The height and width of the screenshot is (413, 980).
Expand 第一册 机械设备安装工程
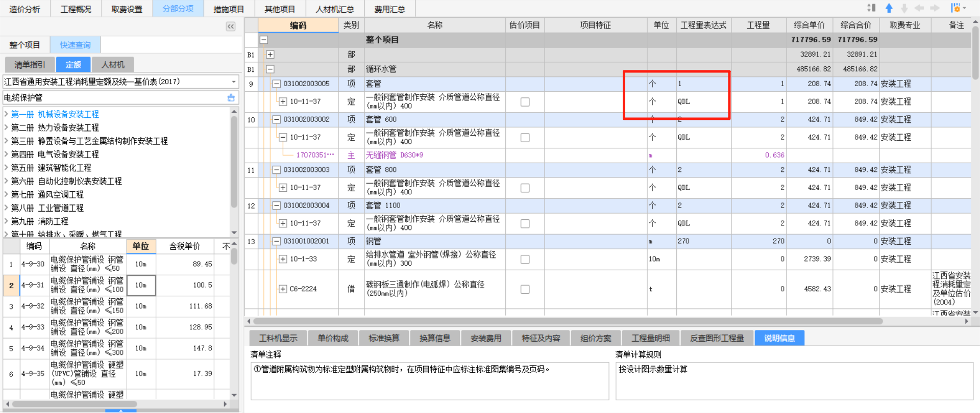click(6, 114)
